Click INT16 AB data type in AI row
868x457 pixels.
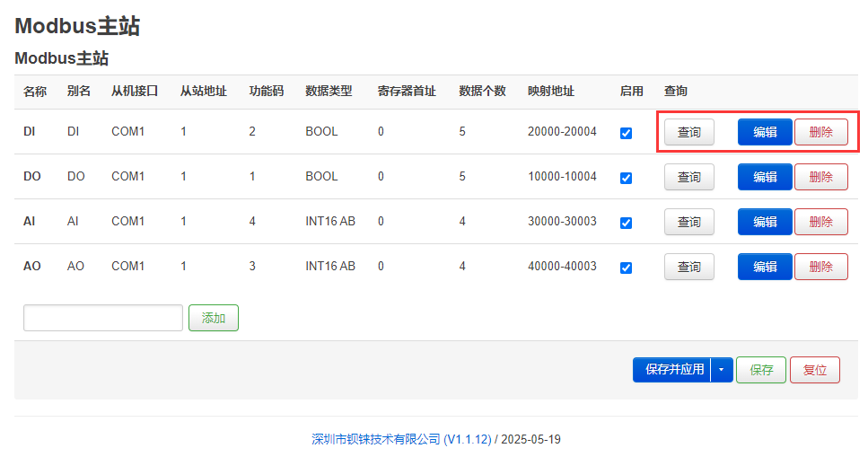point(330,221)
